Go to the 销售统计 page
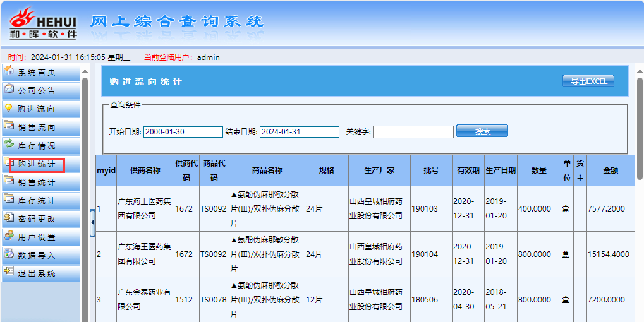This screenshot has height=322, width=644. pos(37,182)
